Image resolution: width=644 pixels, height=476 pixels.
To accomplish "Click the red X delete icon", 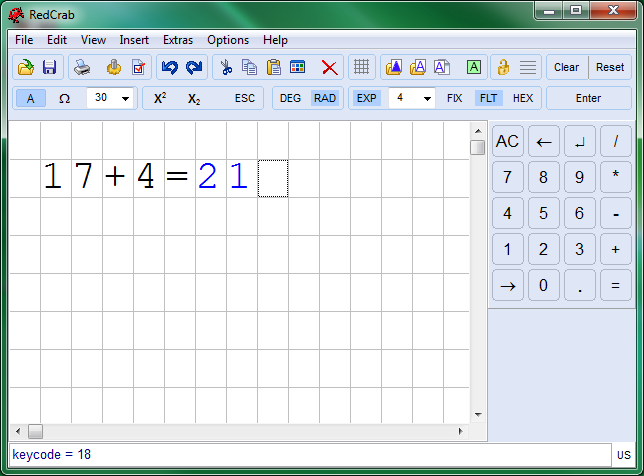I will (x=329, y=67).
